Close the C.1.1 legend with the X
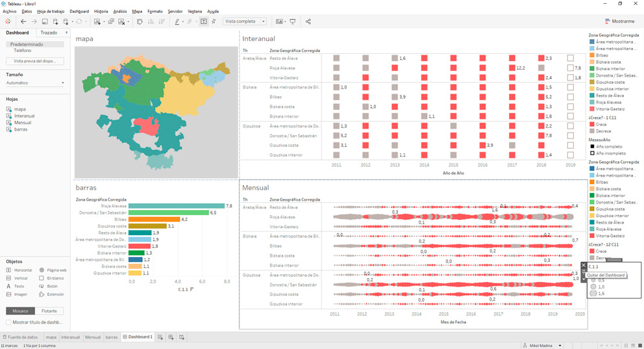This screenshot has height=349, width=644. pos(584,266)
